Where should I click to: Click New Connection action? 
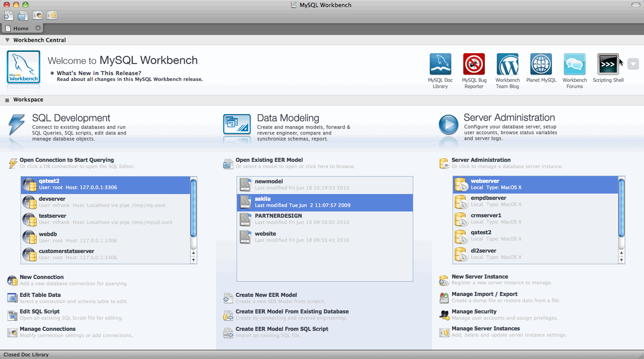(42, 277)
